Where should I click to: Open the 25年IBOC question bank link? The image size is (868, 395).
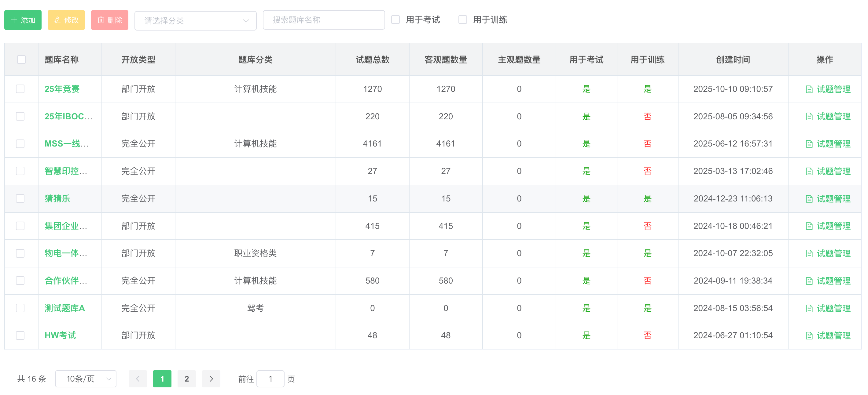(68, 116)
